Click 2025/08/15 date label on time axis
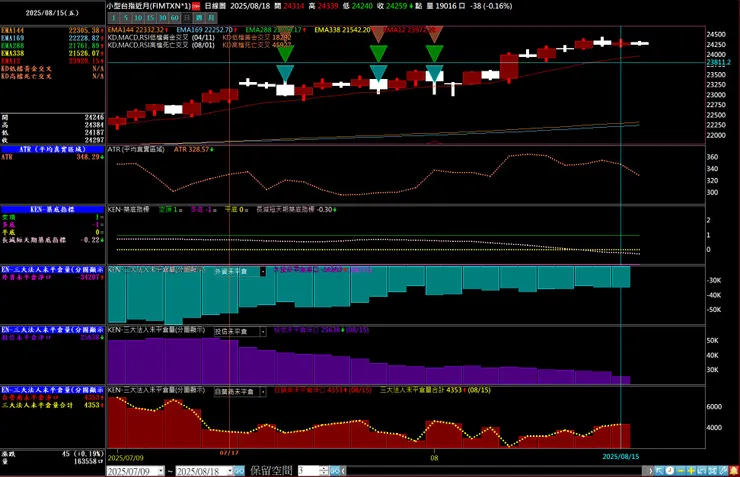The image size is (740, 477). pyautogui.click(x=621, y=457)
